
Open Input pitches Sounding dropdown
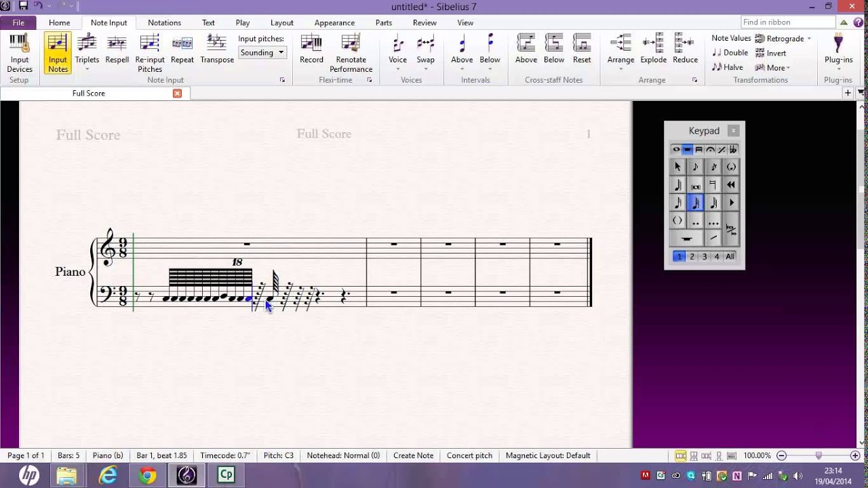pyautogui.click(x=262, y=52)
